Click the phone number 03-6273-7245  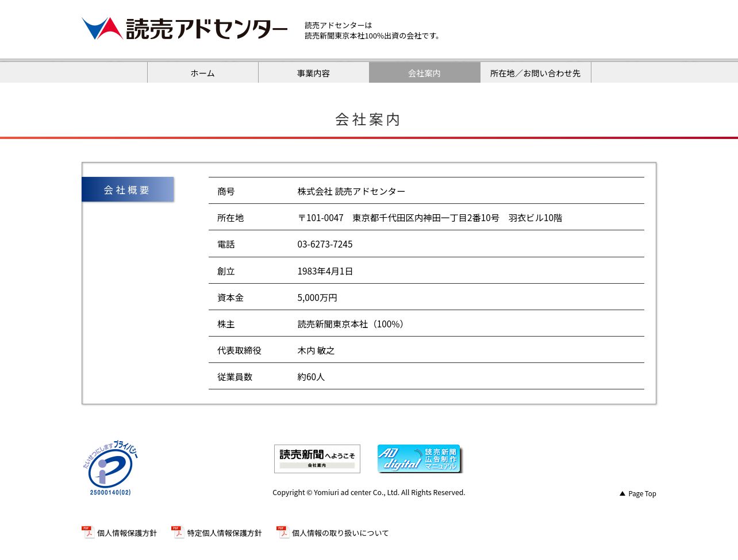(325, 244)
